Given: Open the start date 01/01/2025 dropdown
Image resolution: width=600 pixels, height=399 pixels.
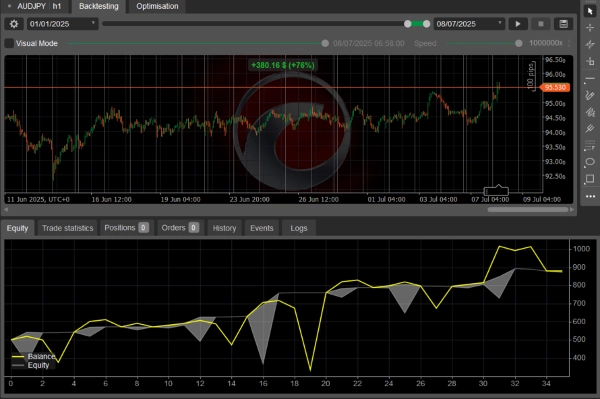Looking at the screenshot, I should 62,24.
